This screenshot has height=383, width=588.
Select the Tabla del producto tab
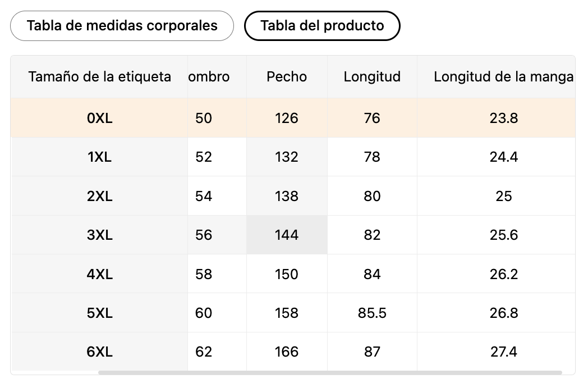tap(322, 26)
